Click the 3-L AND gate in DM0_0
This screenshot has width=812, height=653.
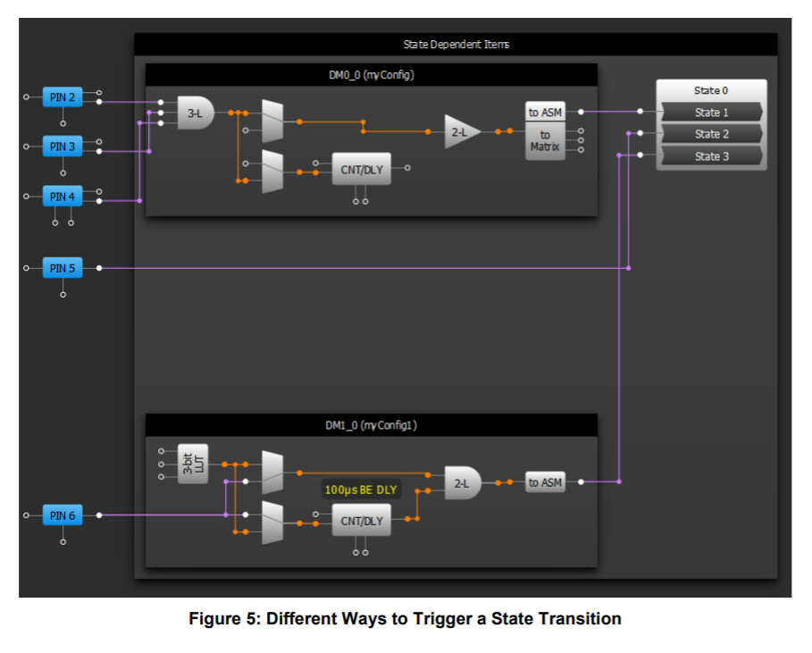click(196, 113)
